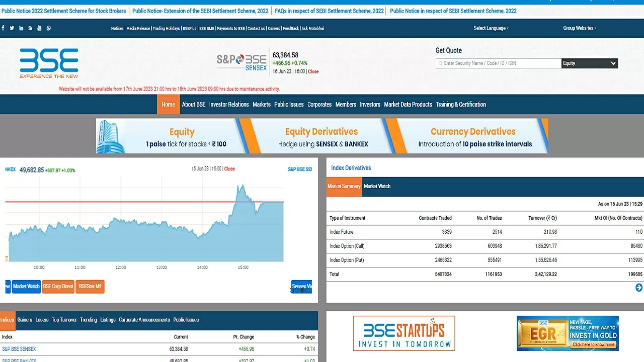Open Members menu

point(346,105)
